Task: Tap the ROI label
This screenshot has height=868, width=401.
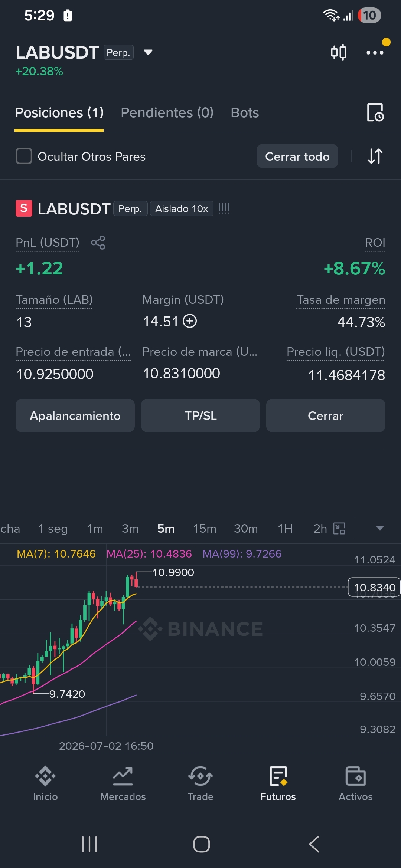Action: pyautogui.click(x=375, y=243)
